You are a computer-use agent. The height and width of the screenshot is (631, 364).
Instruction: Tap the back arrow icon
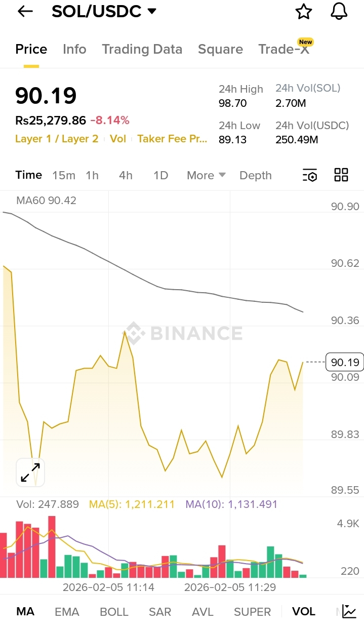pos(25,12)
